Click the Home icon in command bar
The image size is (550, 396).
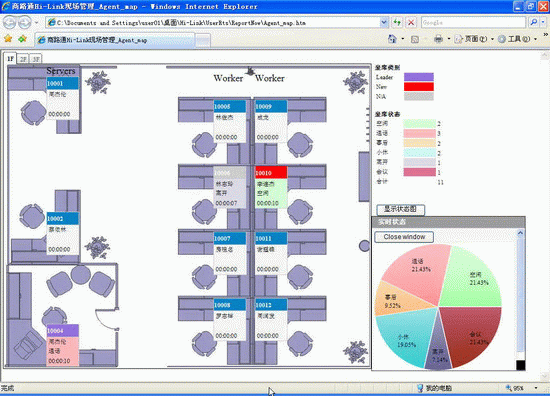(x=392, y=39)
